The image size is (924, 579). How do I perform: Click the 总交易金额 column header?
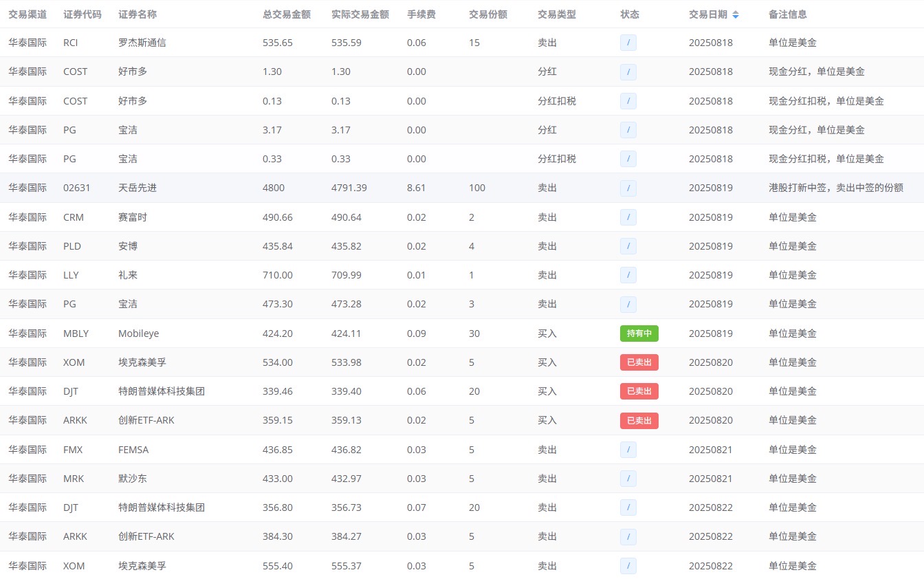287,14
